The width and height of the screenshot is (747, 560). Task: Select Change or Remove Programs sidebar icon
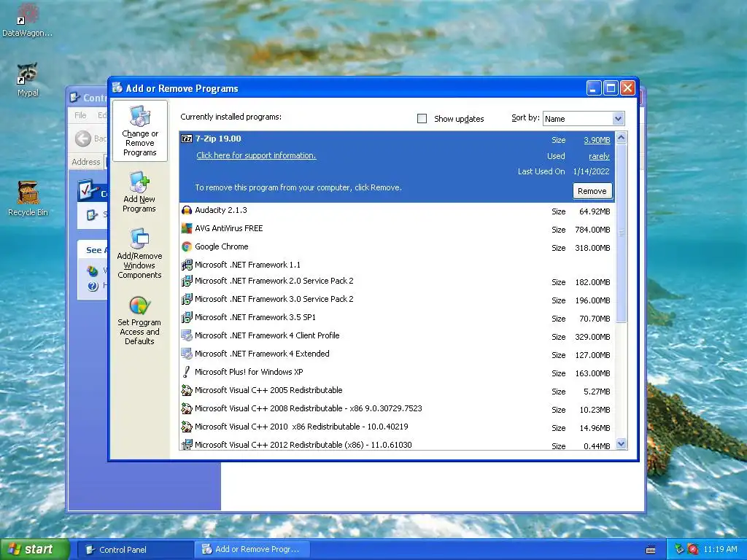click(x=139, y=116)
